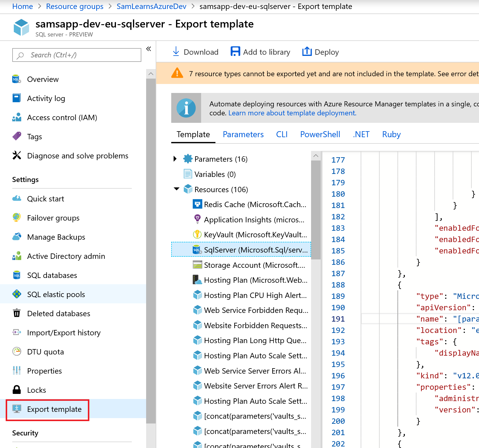Go to SamLearnsAzureDev breadcrumb link
The image size is (479, 448).
tap(151, 6)
